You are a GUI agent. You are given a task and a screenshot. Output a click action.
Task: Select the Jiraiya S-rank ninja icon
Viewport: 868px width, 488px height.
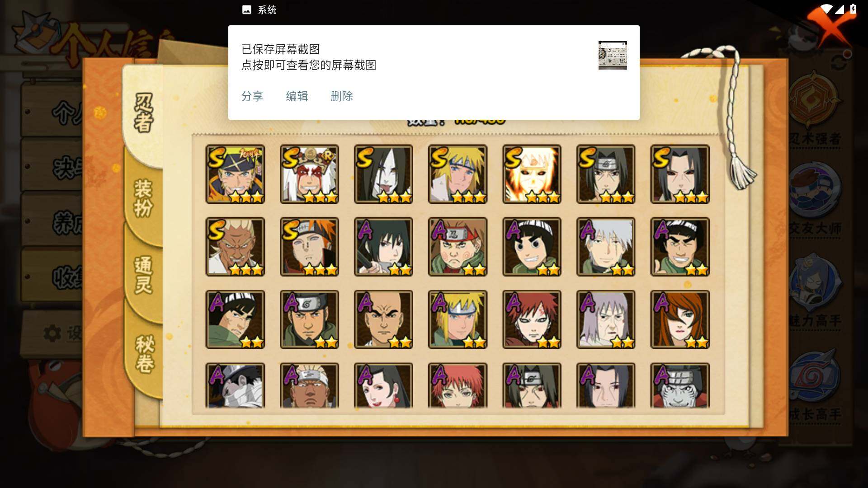pyautogui.click(x=309, y=174)
